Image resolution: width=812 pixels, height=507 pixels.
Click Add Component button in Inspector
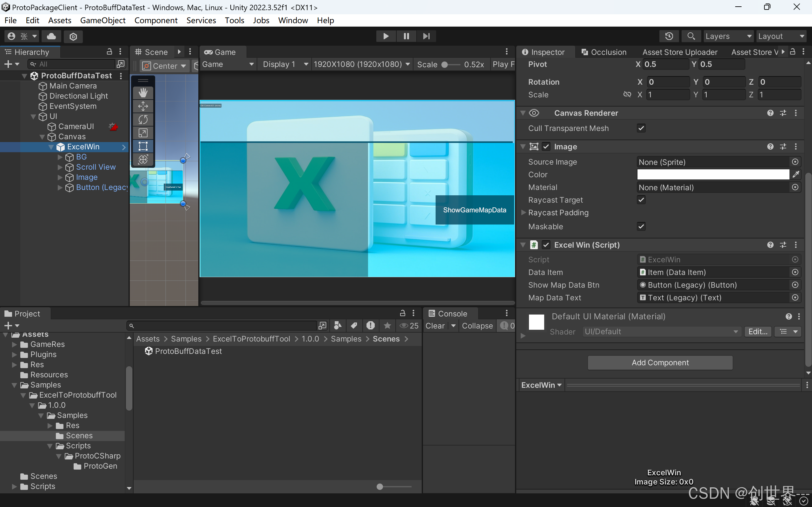(660, 363)
